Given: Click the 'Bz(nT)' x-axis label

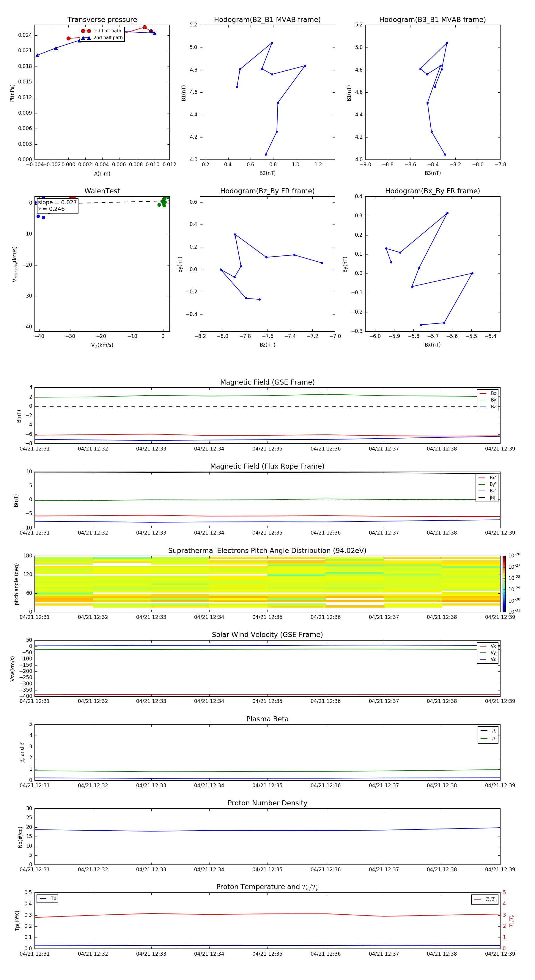Looking at the screenshot, I should (267, 345).
